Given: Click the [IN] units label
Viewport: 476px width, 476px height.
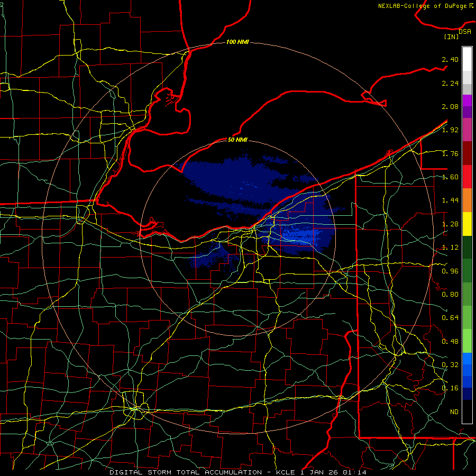Looking at the screenshot, I should click(451, 36).
